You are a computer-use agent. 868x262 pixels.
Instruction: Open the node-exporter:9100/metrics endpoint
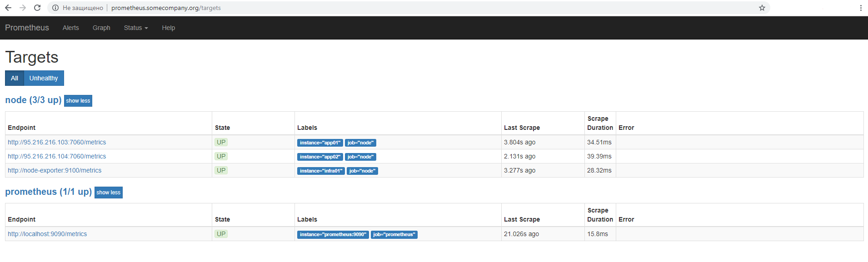pos(55,170)
